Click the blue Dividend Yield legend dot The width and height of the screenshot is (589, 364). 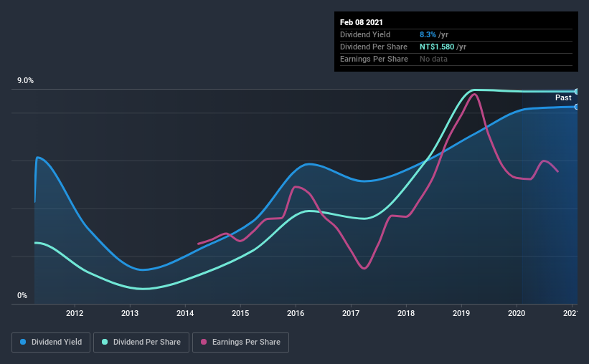23,342
